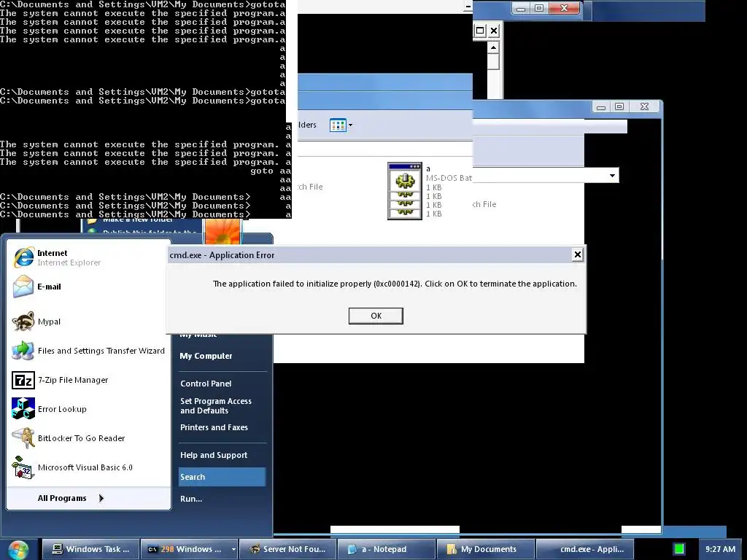Close the top-right red X window
This screenshot has height=560, width=747.
click(564, 8)
